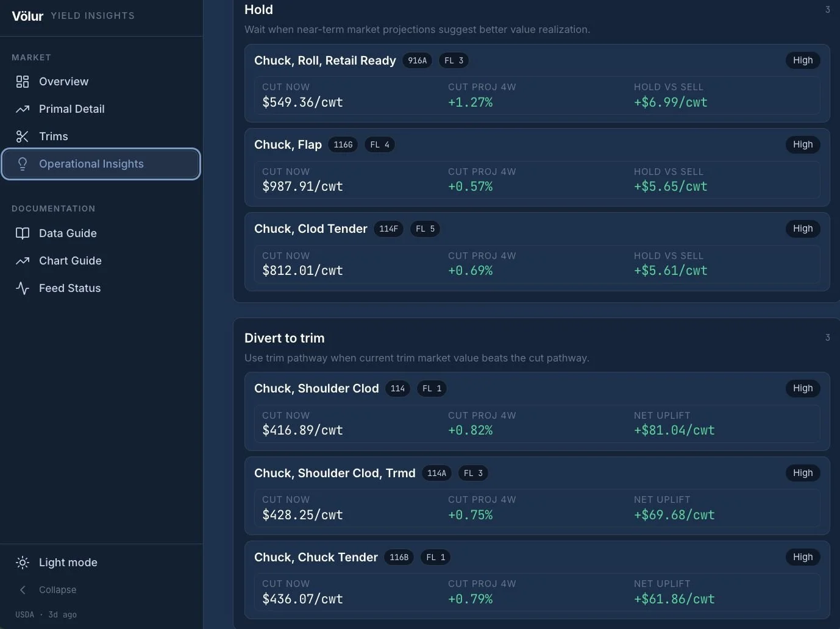
Task: Click the High badge on Chuck, Flap
Action: [x=803, y=144]
